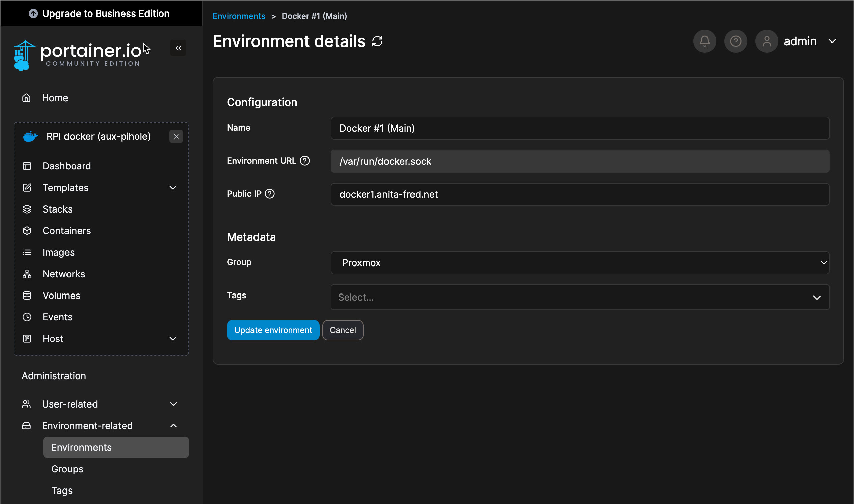Image resolution: width=854 pixels, height=504 pixels.
Task: Collapse the Environment-related chevron
Action: coord(173,426)
